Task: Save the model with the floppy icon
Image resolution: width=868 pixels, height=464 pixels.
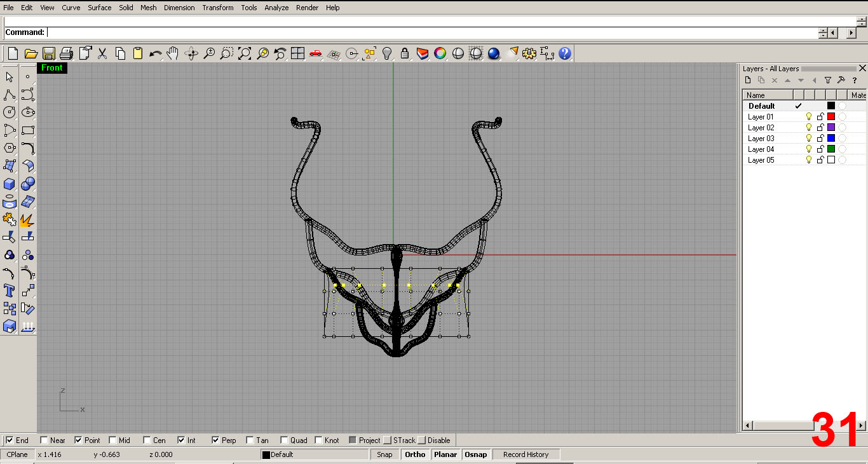Action: point(49,53)
